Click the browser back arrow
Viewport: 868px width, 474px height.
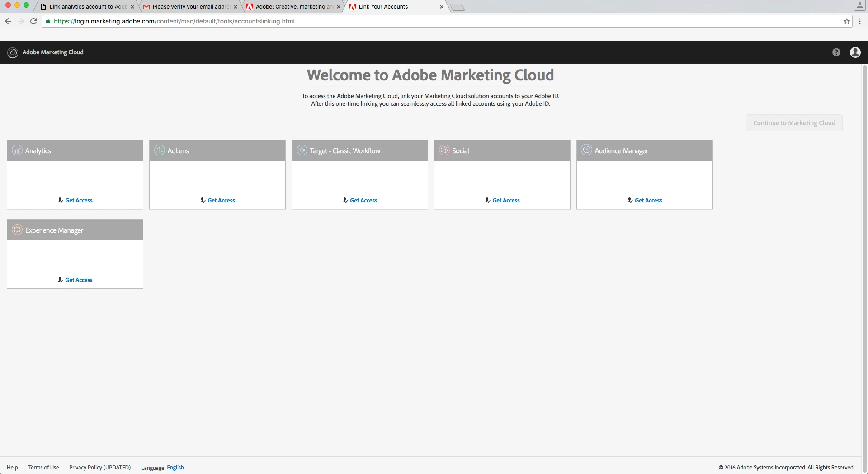coord(8,21)
